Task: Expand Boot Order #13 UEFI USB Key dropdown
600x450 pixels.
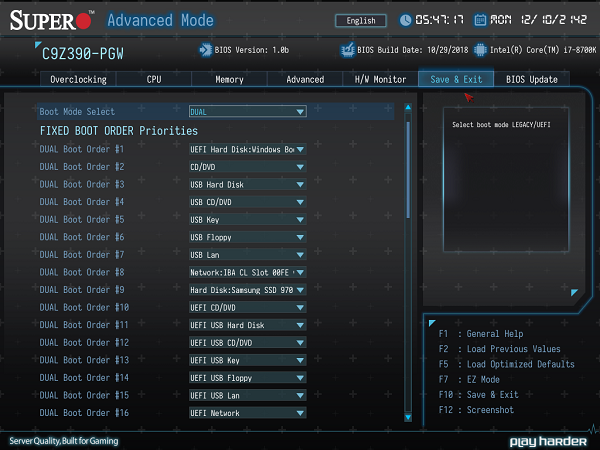Action: [x=248, y=360]
